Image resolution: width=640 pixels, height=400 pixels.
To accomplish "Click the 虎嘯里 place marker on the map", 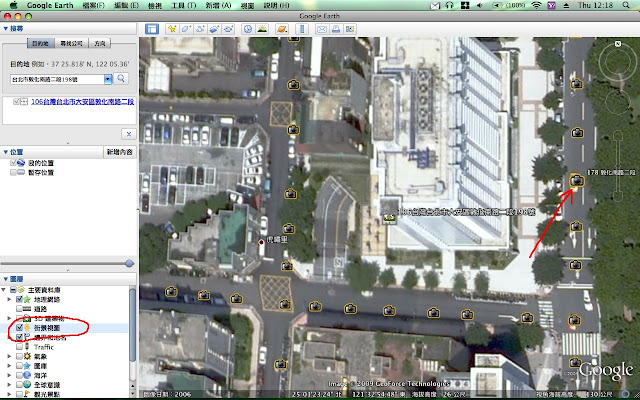I will pyautogui.click(x=261, y=242).
